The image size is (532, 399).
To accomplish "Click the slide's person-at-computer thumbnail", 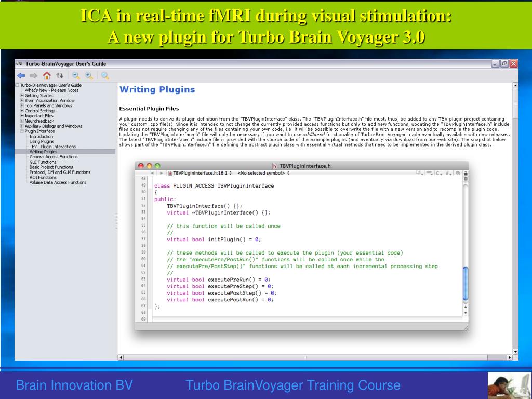I will point(510,385).
